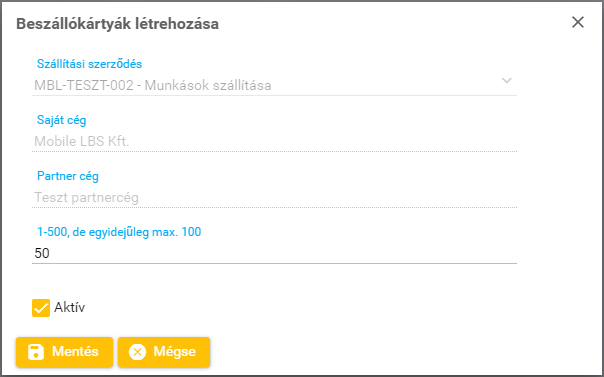
Task: Click the Partner cég field Teszt partnercég
Action: [274, 198]
